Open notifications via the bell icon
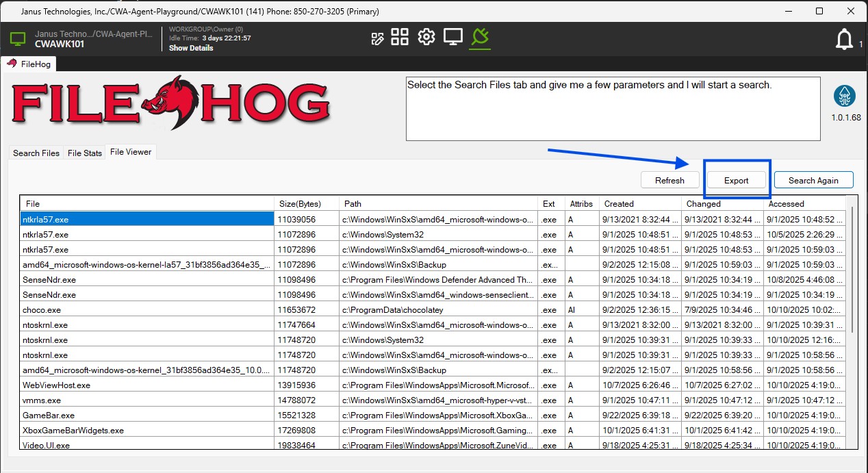Viewport: 868px width, 473px height. pos(844,39)
